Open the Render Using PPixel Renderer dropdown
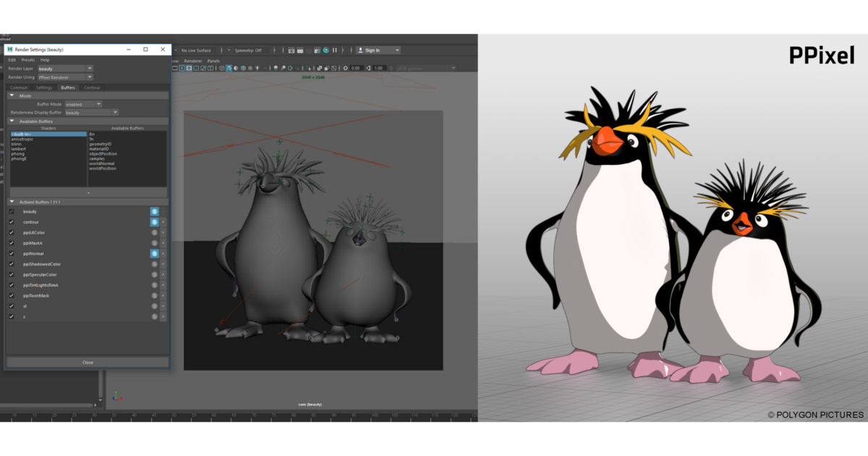Screen dimensions: 868x456 [65, 77]
